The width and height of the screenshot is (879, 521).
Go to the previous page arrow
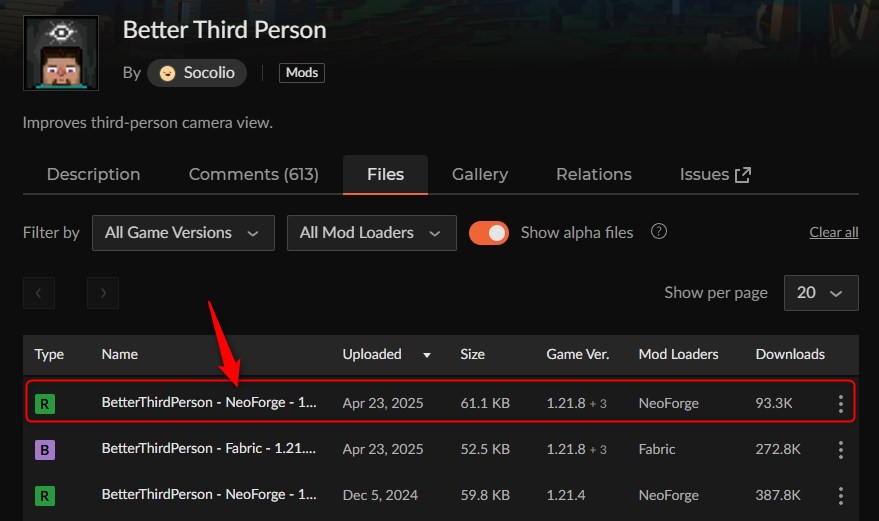39,293
